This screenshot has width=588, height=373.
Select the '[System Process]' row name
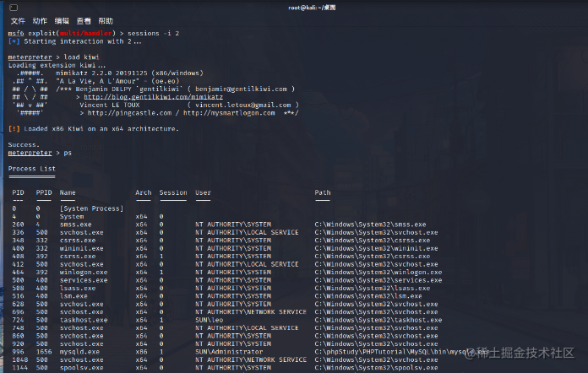91,208
